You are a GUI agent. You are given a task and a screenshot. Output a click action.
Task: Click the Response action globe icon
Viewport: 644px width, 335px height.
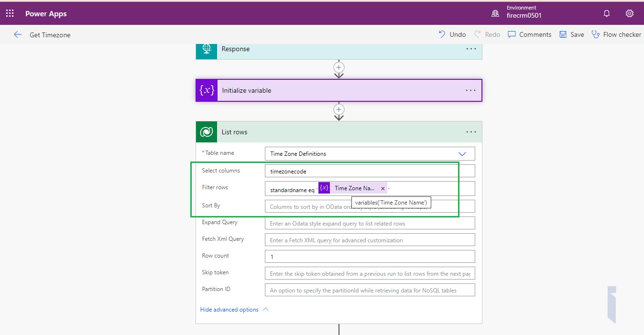pos(206,49)
